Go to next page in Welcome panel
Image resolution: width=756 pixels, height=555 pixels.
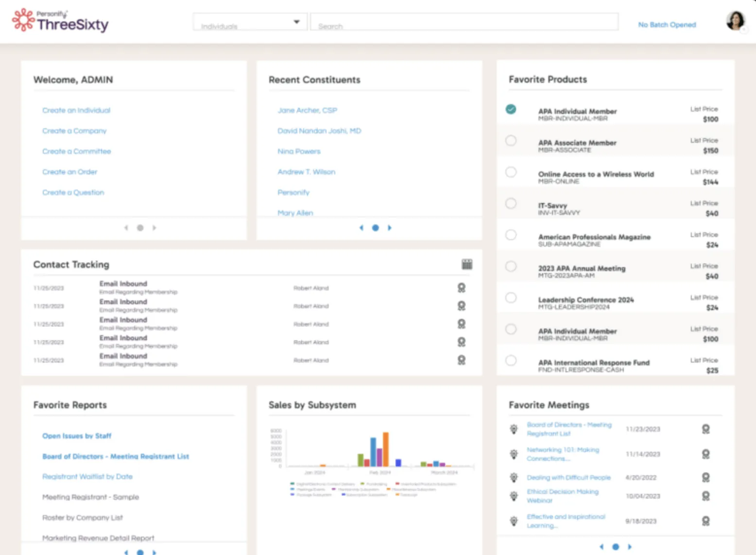(154, 227)
